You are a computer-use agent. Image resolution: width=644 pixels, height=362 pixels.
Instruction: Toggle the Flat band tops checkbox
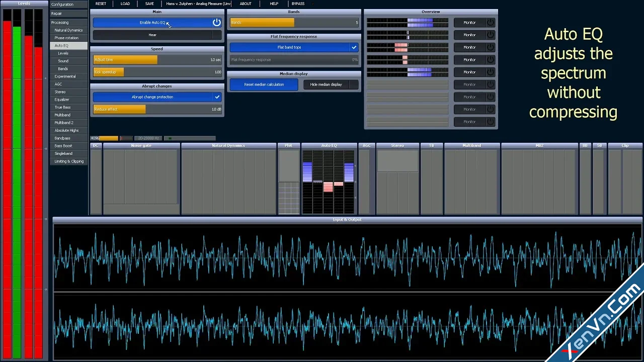click(x=354, y=47)
